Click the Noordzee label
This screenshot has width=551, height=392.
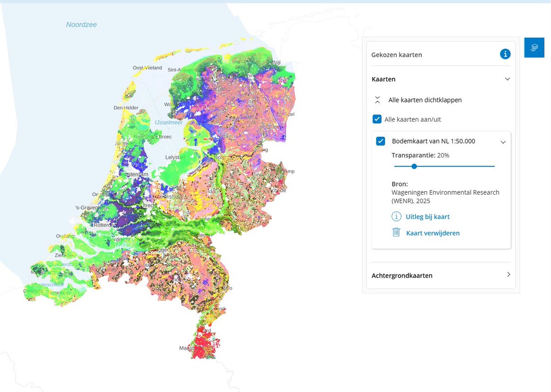click(81, 24)
